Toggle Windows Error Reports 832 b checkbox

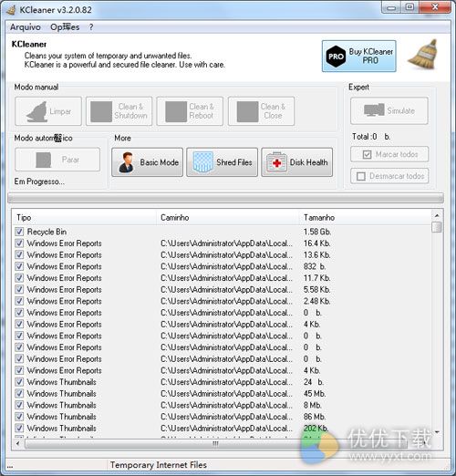click(x=19, y=266)
